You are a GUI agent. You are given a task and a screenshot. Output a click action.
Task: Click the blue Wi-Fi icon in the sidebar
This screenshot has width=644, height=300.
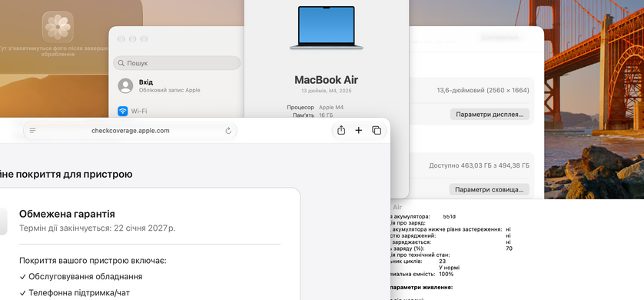123,111
